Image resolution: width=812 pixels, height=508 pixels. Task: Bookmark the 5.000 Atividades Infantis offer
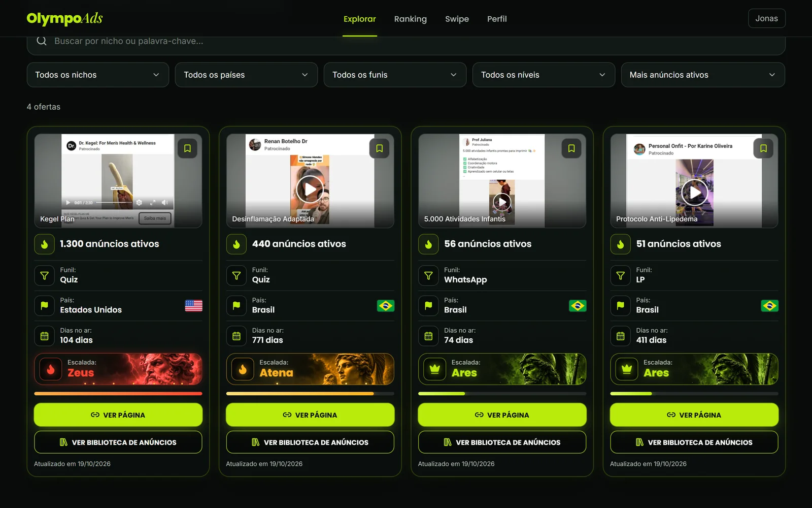tap(571, 148)
